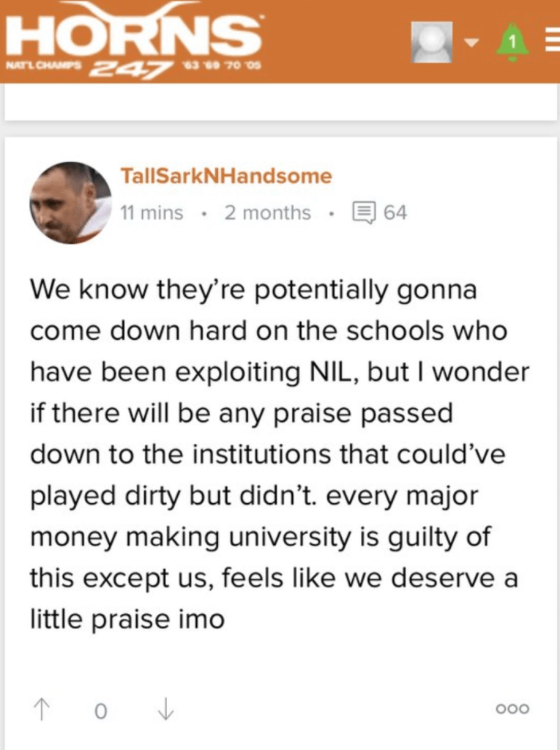Click the 64 replies count
The height and width of the screenshot is (750, 560).
[395, 213]
